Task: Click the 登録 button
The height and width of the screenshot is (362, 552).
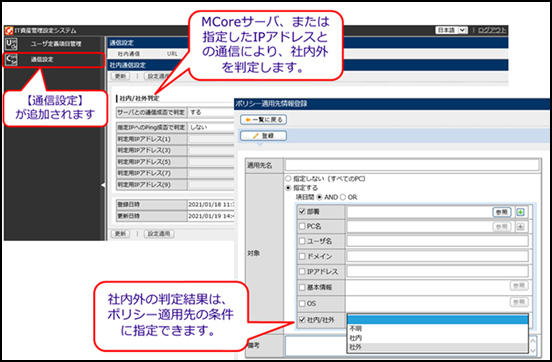Action: pyautogui.click(x=263, y=136)
